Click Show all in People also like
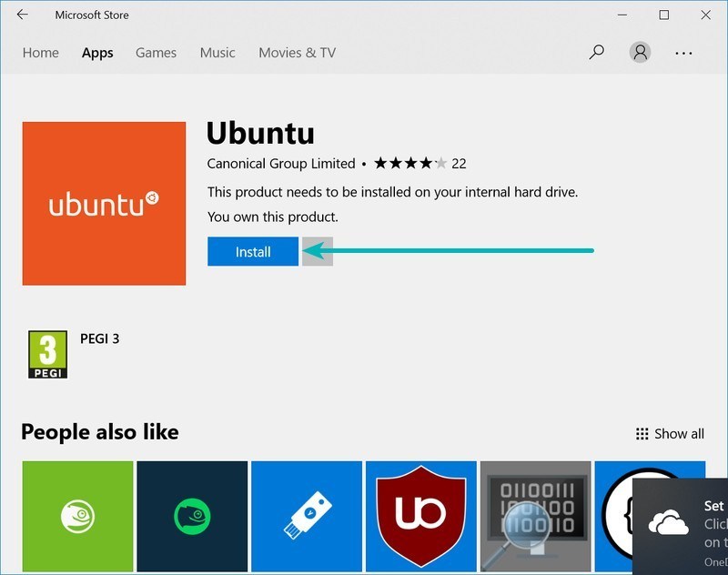Viewport: 728px width, 575px height. (670, 434)
